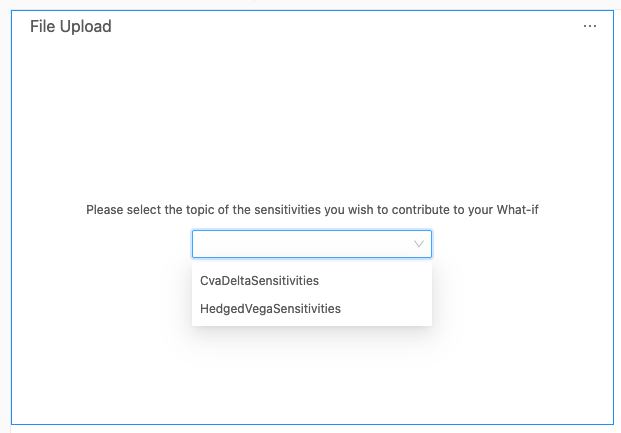Click the File Upload widget title

(x=70, y=27)
